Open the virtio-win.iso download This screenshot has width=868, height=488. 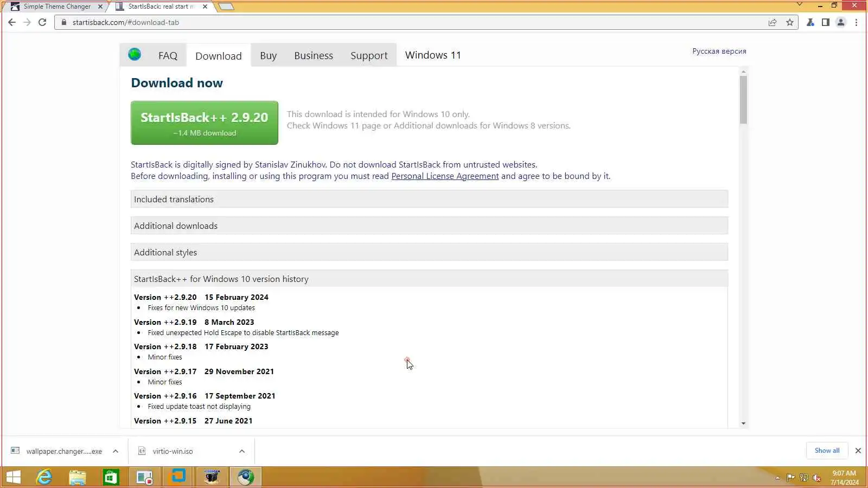click(x=173, y=451)
